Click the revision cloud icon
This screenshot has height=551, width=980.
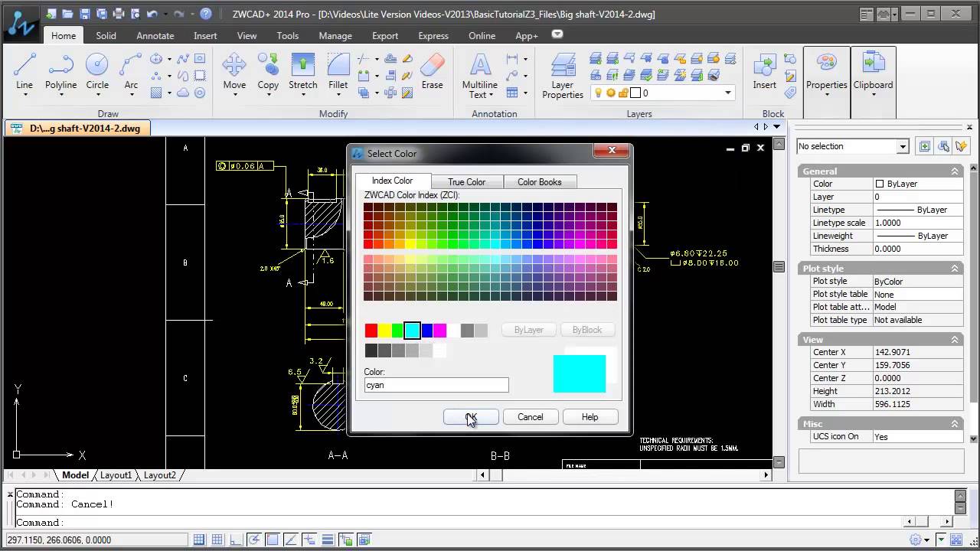click(x=183, y=93)
